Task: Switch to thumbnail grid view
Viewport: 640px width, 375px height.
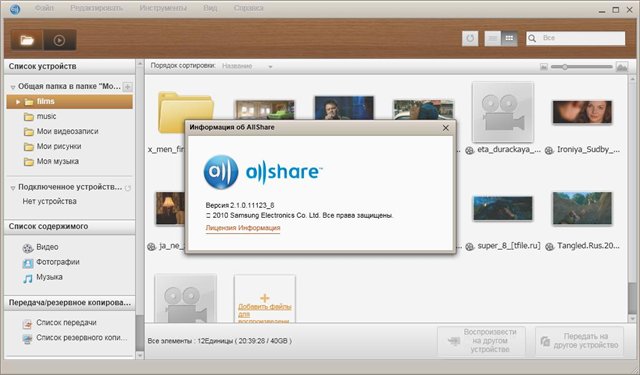Action: pyautogui.click(x=509, y=38)
